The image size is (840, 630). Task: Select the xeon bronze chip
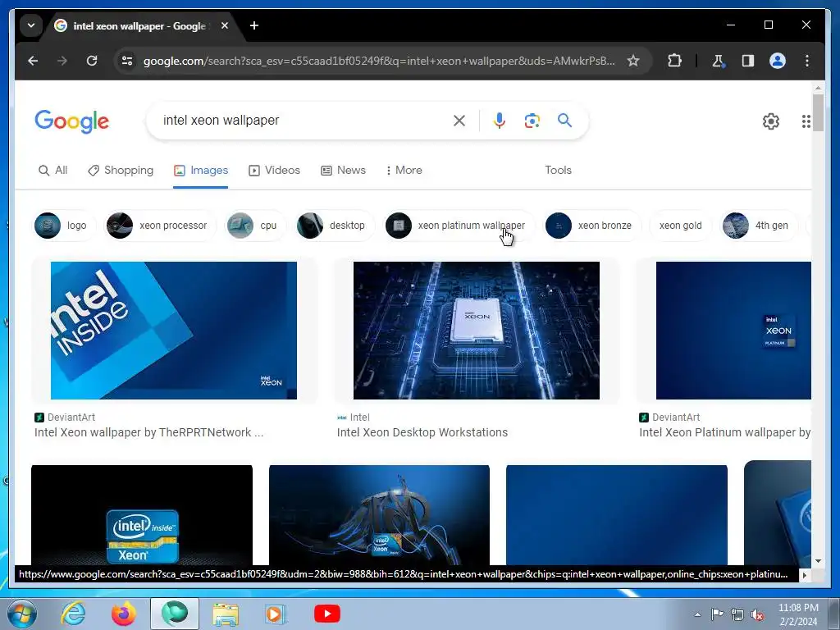click(591, 226)
